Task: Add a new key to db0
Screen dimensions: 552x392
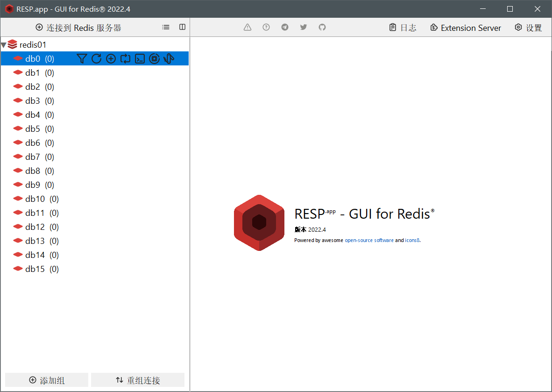Action: (x=111, y=58)
